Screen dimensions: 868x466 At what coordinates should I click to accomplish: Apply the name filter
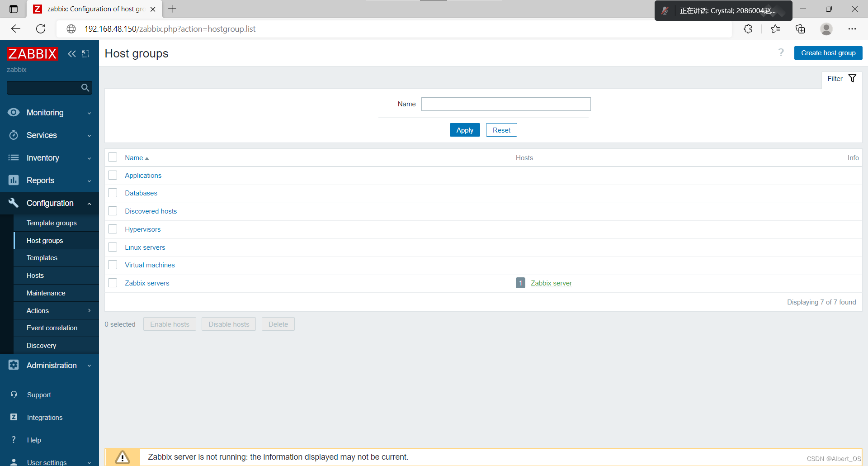coord(465,130)
